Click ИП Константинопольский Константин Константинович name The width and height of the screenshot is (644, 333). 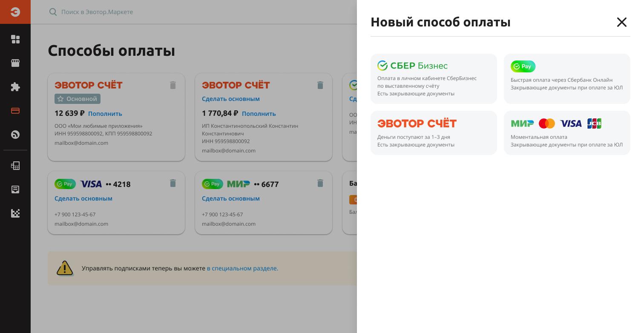click(x=250, y=130)
